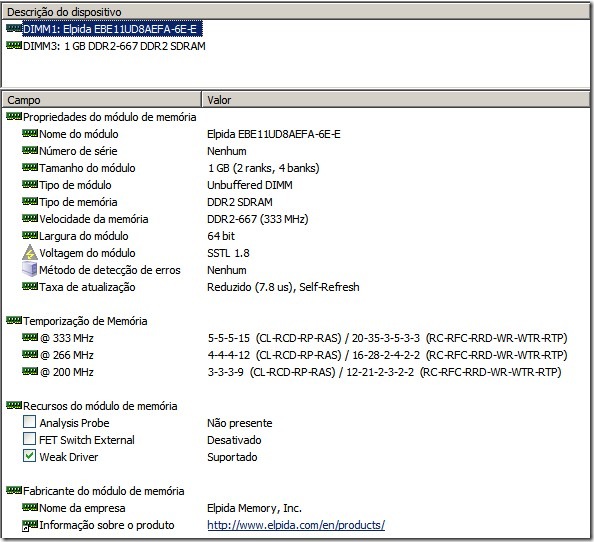Select the SSTL 1.8 value
This screenshot has height=542, width=594.
pyautogui.click(x=228, y=253)
